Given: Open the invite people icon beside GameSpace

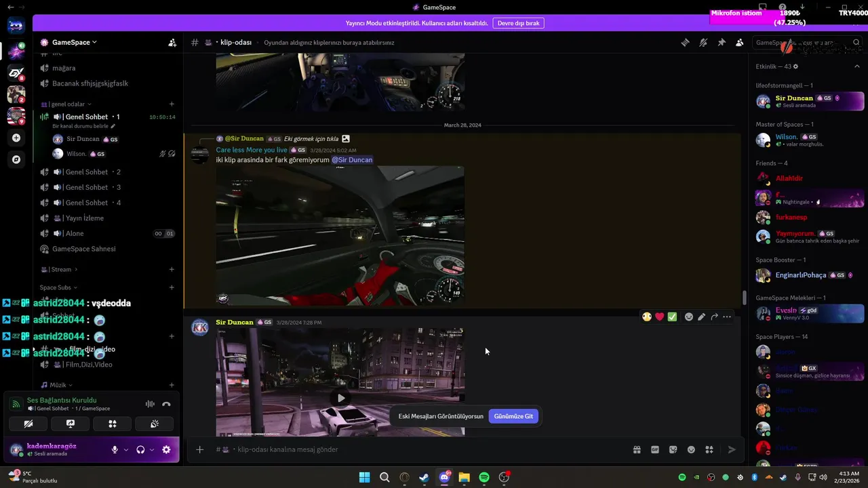Looking at the screenshot, I should click(172, 42).
